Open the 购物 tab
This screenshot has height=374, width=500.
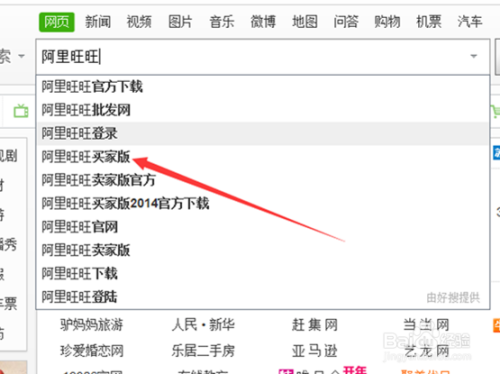(x=387, y=22)
